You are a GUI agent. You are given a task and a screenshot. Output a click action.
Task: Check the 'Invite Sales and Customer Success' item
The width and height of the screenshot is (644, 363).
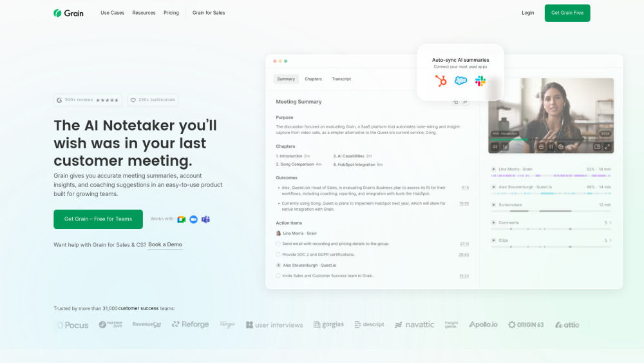(278, 276)
